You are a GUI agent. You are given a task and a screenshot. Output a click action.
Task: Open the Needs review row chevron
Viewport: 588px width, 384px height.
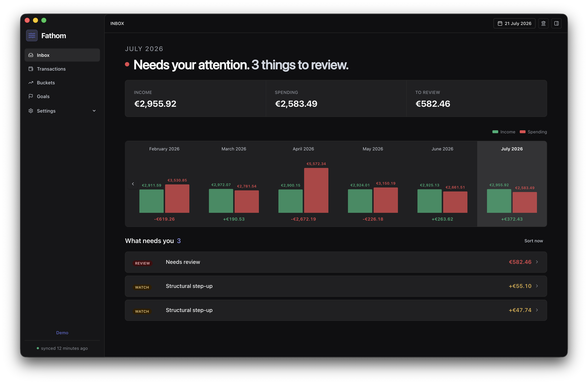pos(537,262)
